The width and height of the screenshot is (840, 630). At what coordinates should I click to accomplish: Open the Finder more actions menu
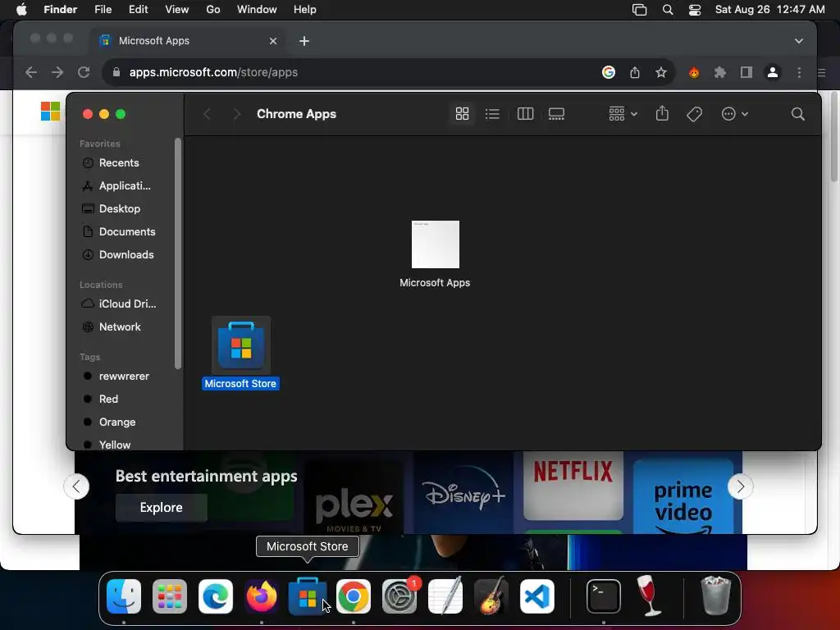pos(734,114)
